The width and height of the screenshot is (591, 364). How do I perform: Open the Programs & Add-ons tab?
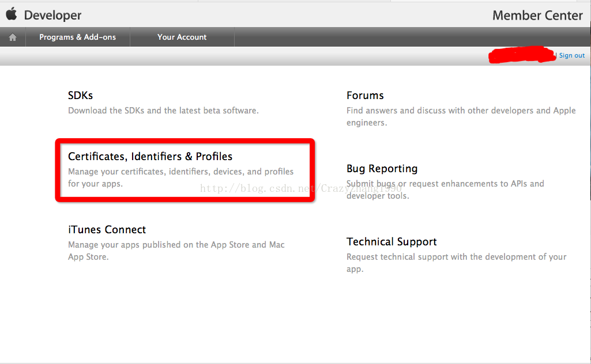(x=78, y=37)
